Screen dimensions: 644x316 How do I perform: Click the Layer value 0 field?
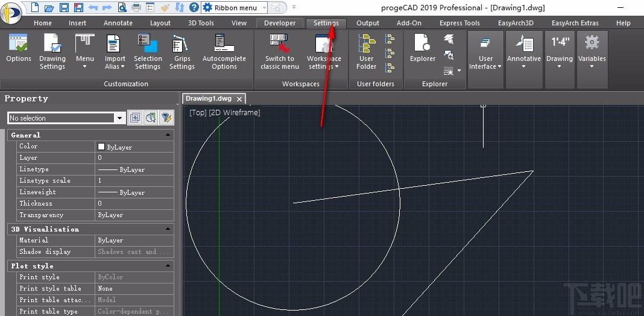[x=134, y=158]
